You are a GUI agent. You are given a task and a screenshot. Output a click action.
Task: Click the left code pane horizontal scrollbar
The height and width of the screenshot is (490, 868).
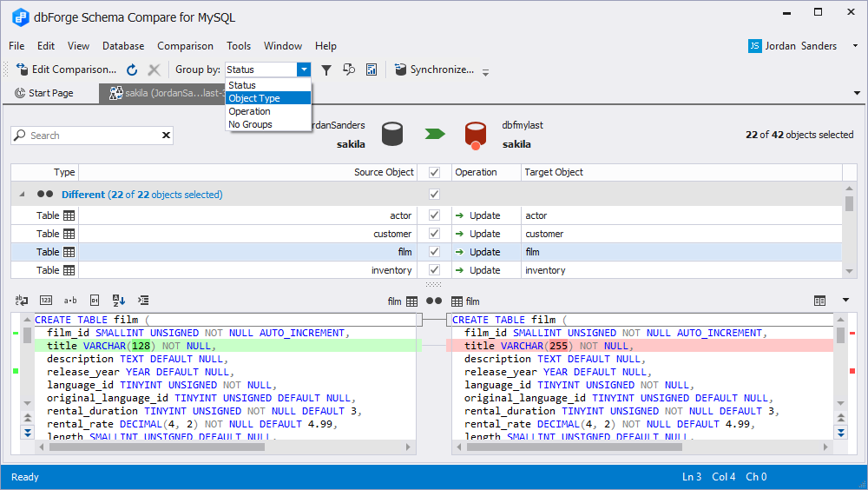[x=157, y=447]
